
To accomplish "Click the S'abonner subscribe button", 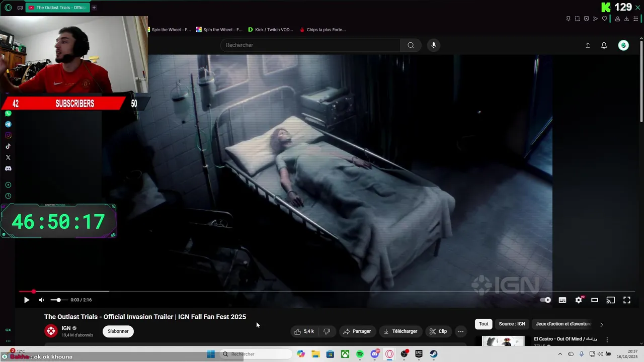I will [118, 331].
